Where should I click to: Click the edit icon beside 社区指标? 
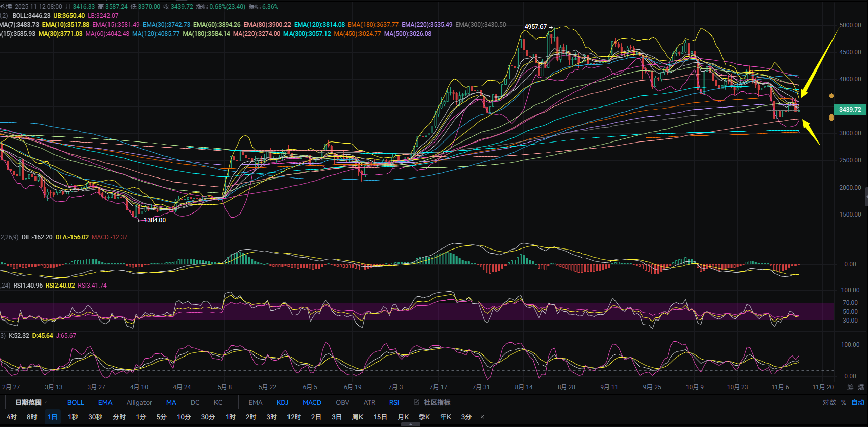click(x=416, y=402)
